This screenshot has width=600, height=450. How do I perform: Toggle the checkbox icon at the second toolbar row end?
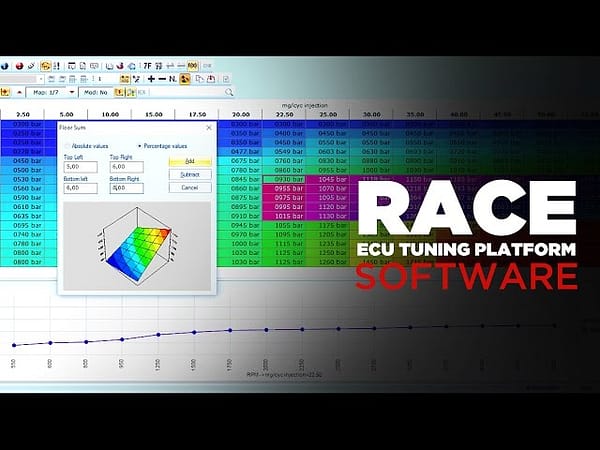226,79
